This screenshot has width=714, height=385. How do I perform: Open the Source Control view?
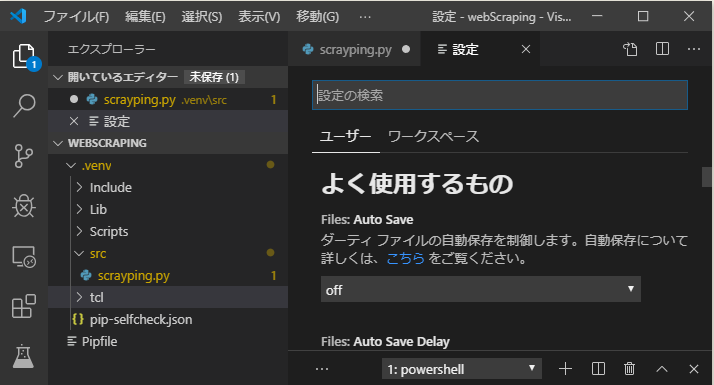(24, 156)
